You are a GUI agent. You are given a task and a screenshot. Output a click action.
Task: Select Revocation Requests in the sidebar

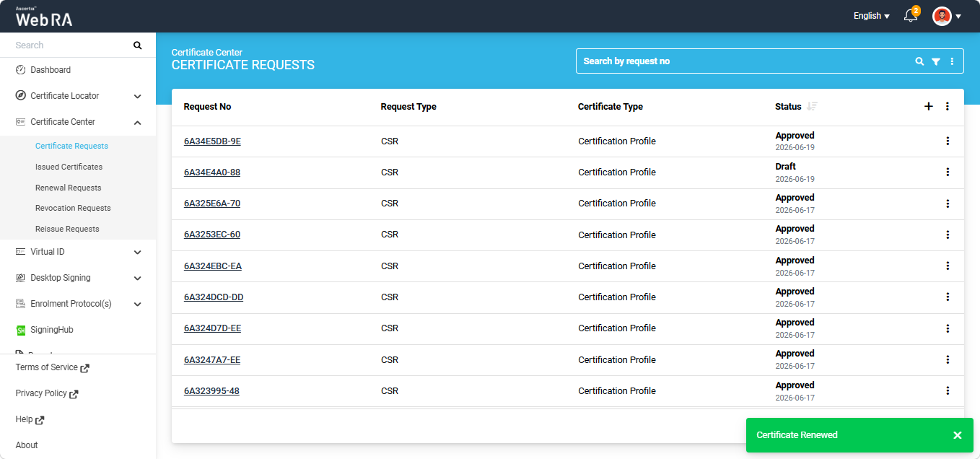point(73,208)
